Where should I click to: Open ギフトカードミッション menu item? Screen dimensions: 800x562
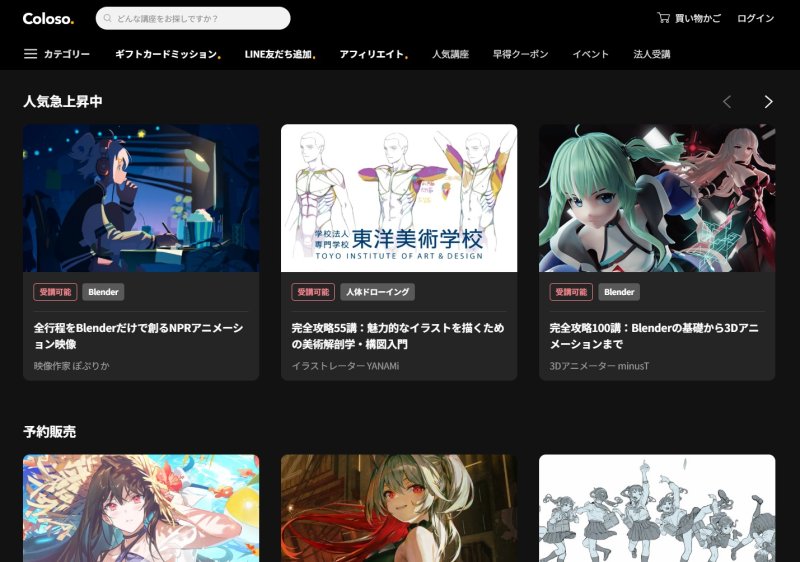[x=166, y=54]
